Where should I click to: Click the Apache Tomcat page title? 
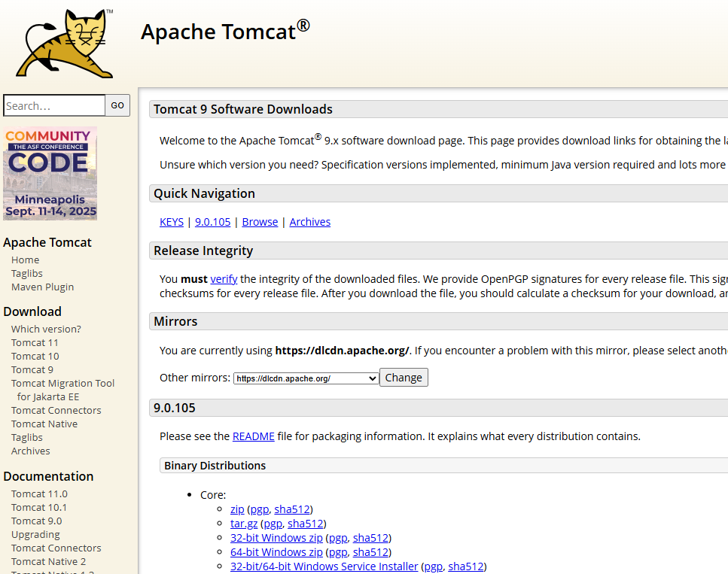(x=225, y=32)
